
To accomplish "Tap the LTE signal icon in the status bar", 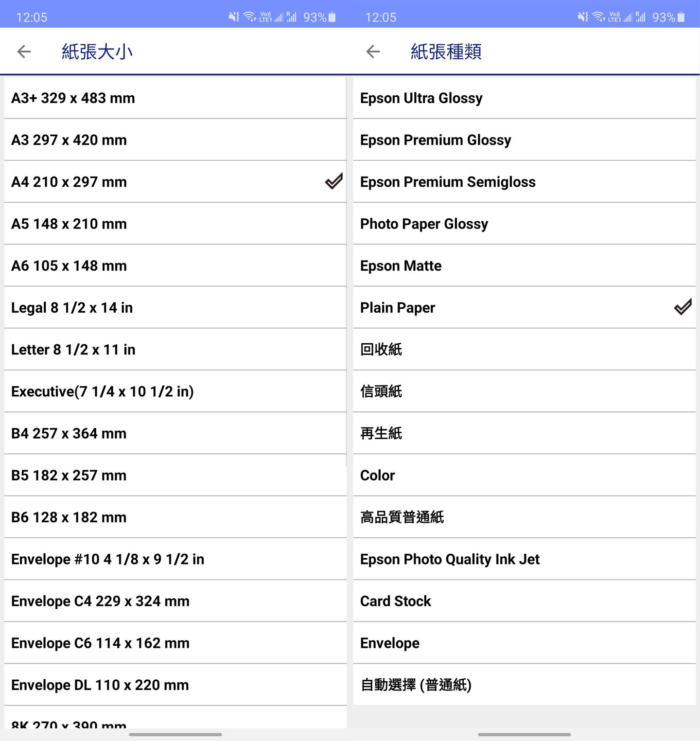I will 278,17.
